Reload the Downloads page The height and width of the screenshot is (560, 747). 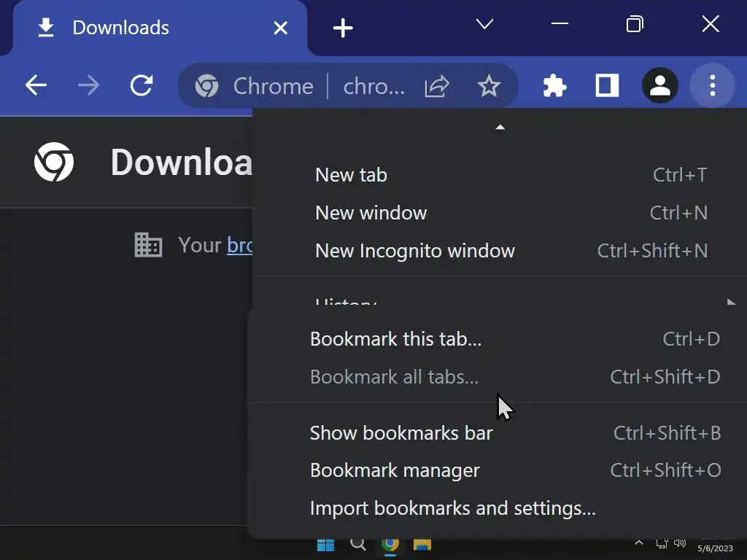pyautogui.click(x=142, y=86)
